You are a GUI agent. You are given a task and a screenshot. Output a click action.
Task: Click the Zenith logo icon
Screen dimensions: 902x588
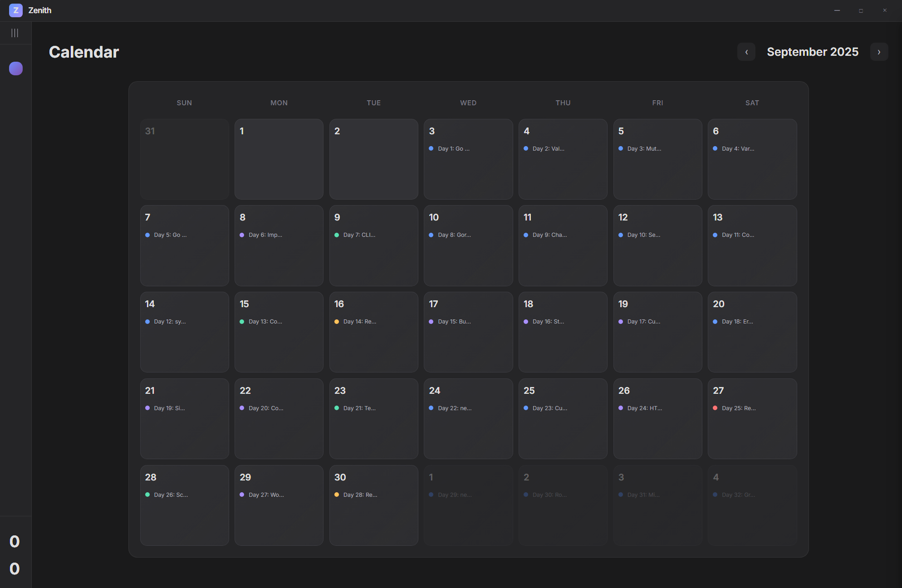point(15,10)
